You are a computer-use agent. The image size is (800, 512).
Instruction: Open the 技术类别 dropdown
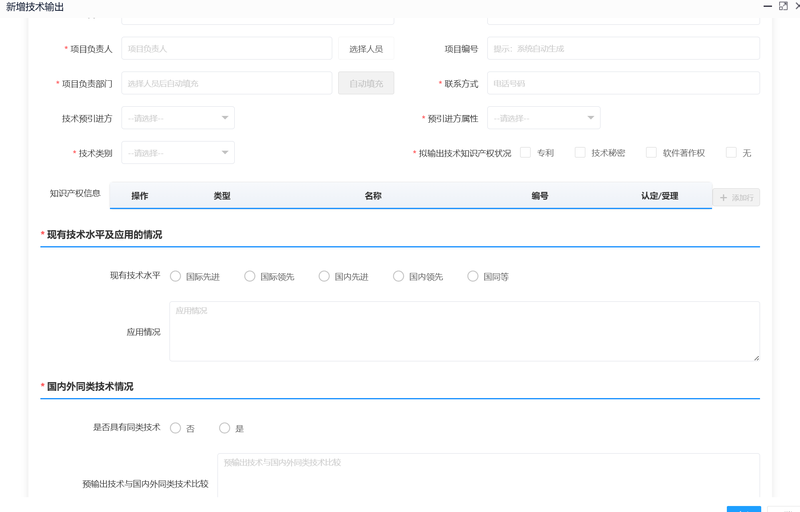pyautogui.click(x=178, y=153)
